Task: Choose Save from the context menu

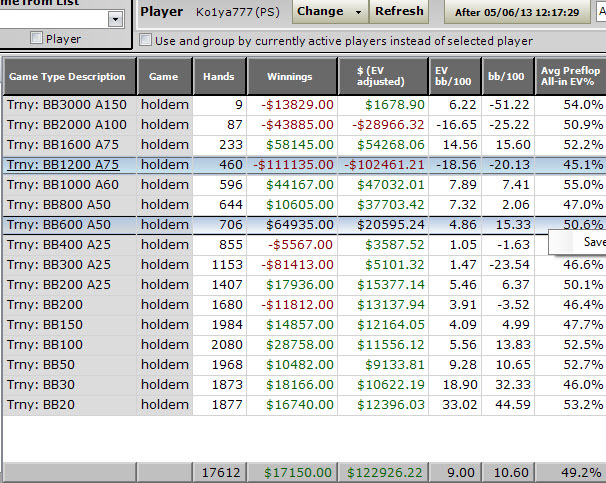Action: tap(593, 241)
